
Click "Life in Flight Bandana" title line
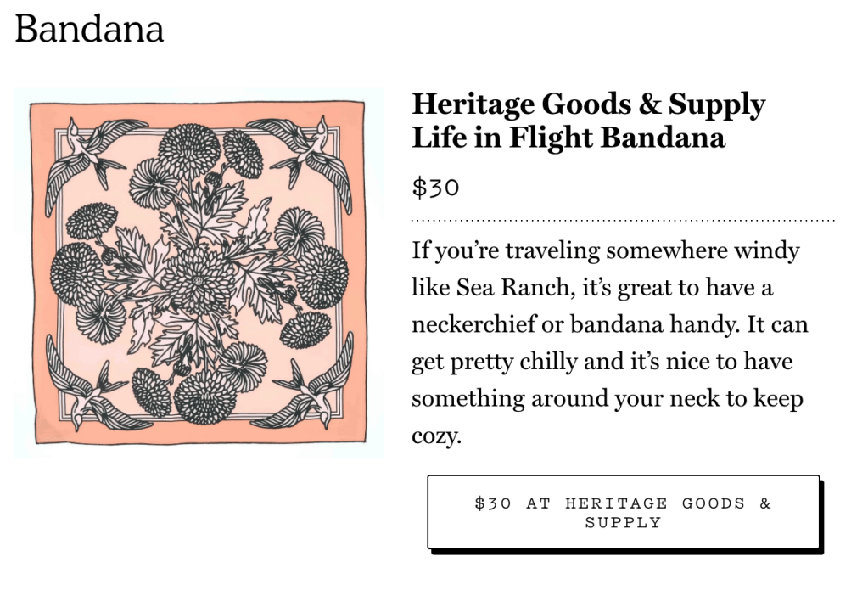click(x=568, y=138)
